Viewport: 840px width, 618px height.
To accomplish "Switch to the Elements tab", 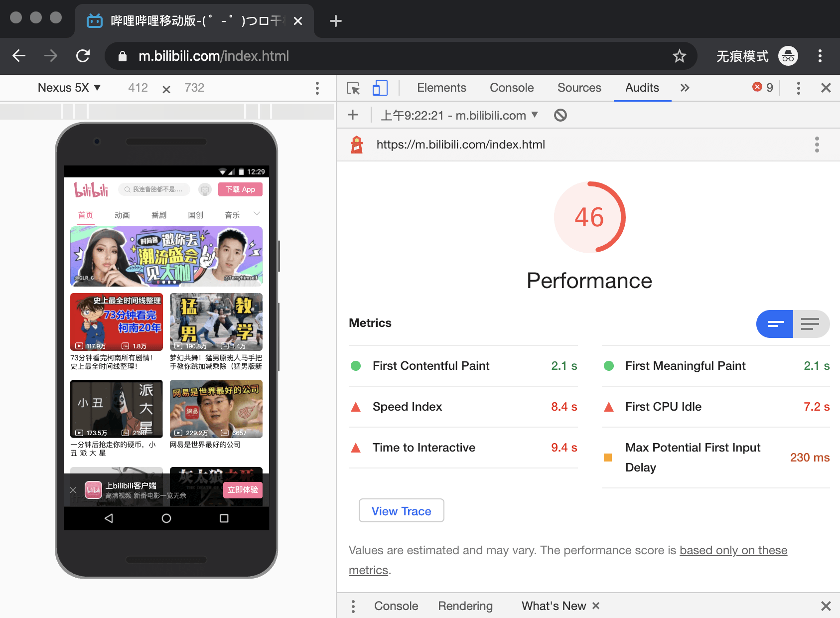I will pos(441,88).
